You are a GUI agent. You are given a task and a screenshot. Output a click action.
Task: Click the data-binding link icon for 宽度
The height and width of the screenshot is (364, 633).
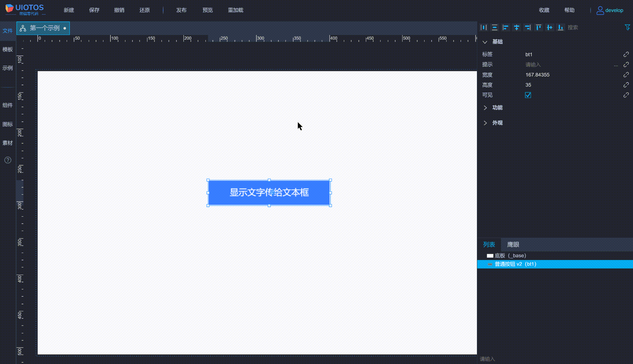pyautogui.click(x=626, y=75)
